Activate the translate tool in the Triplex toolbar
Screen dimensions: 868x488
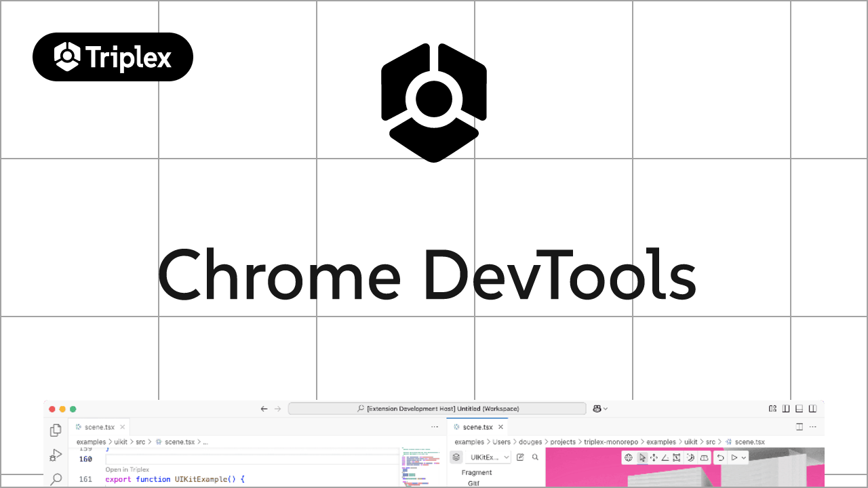[654, 457]
